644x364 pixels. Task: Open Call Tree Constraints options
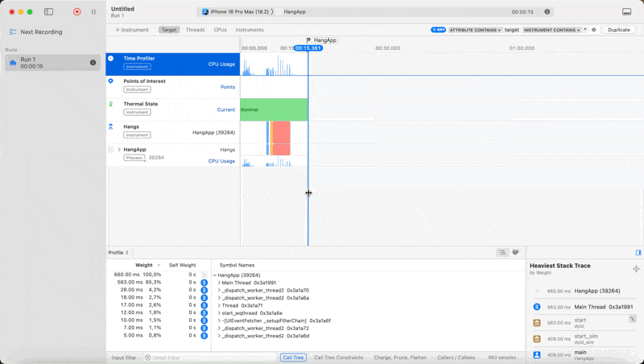(x=338, y=358)
